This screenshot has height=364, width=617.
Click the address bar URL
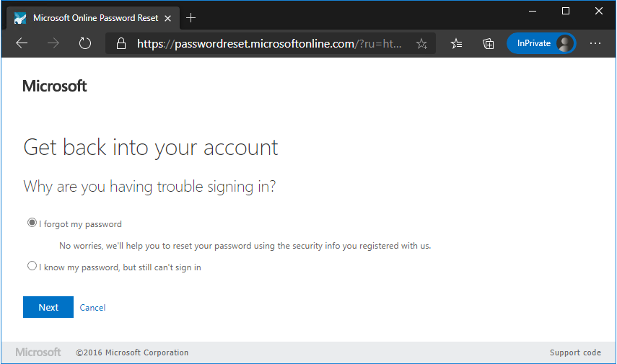[x=269, y=43]
